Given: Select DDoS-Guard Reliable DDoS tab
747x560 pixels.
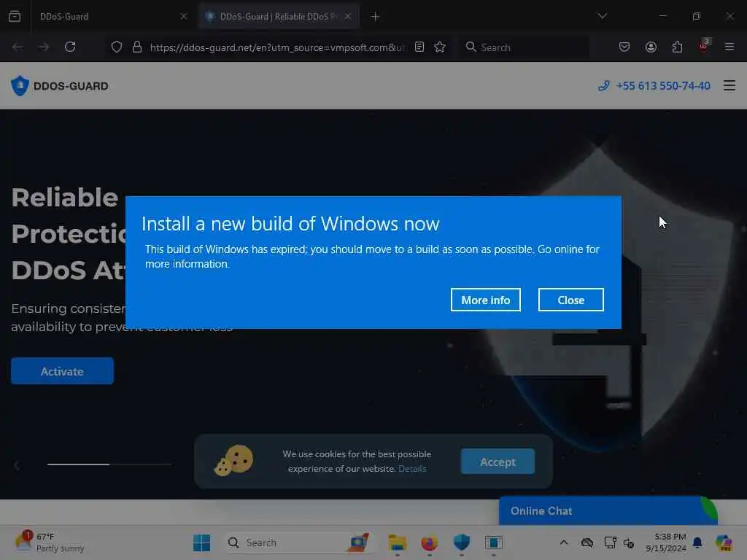Looking at the screenshot, I should 279,16.
